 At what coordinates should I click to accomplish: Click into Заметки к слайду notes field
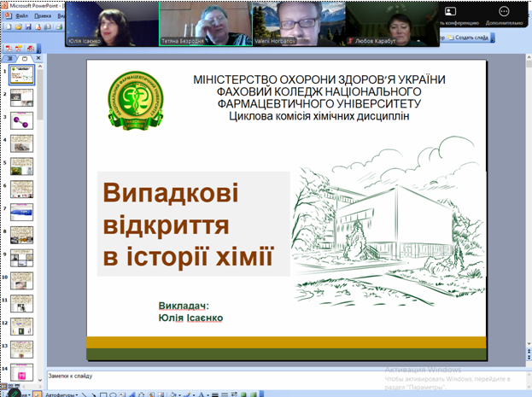click(285, 379)
